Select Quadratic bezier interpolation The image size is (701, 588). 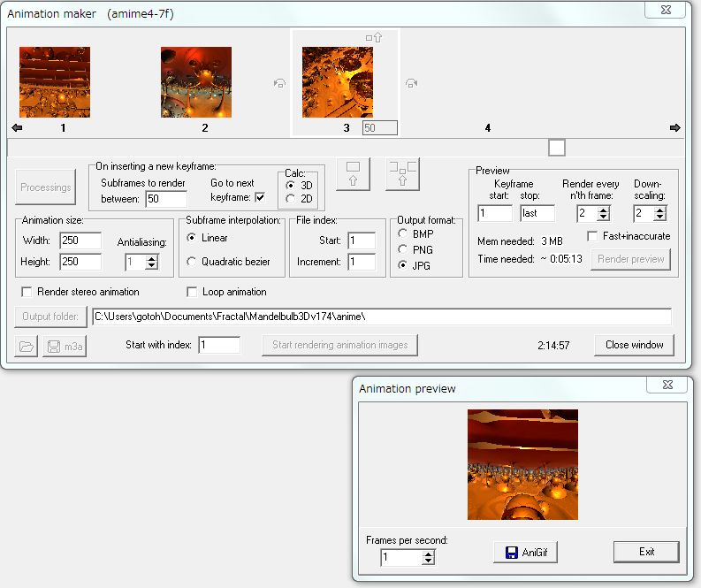point(191,261)
